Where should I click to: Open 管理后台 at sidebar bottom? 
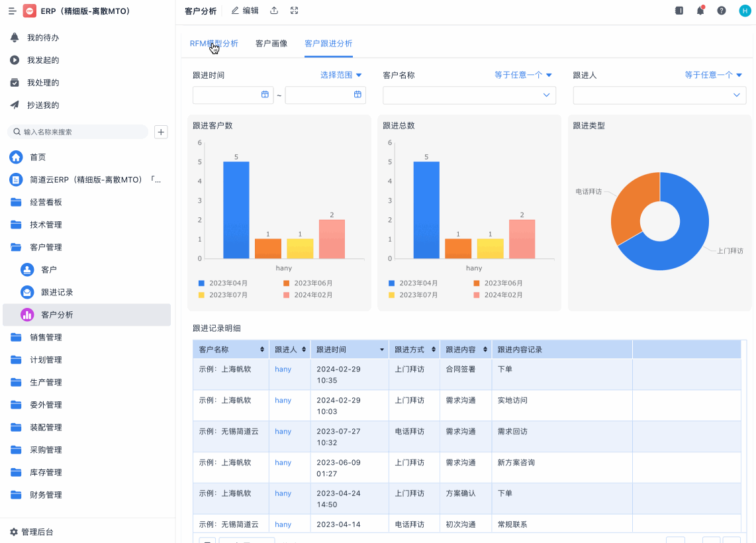[37, 532]
